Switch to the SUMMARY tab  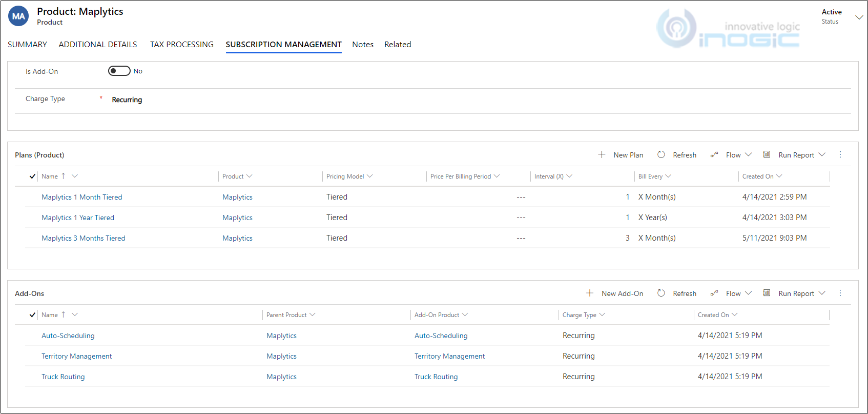coord(27,45)
